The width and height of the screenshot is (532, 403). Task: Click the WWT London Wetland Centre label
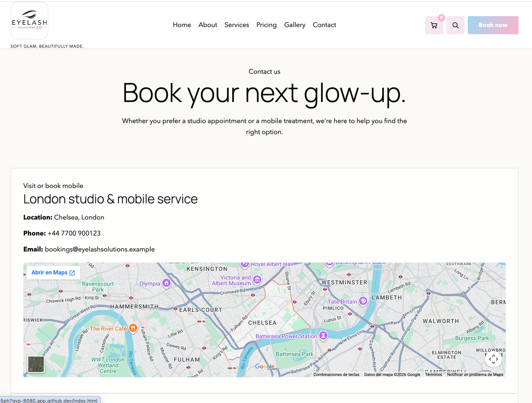108,365
